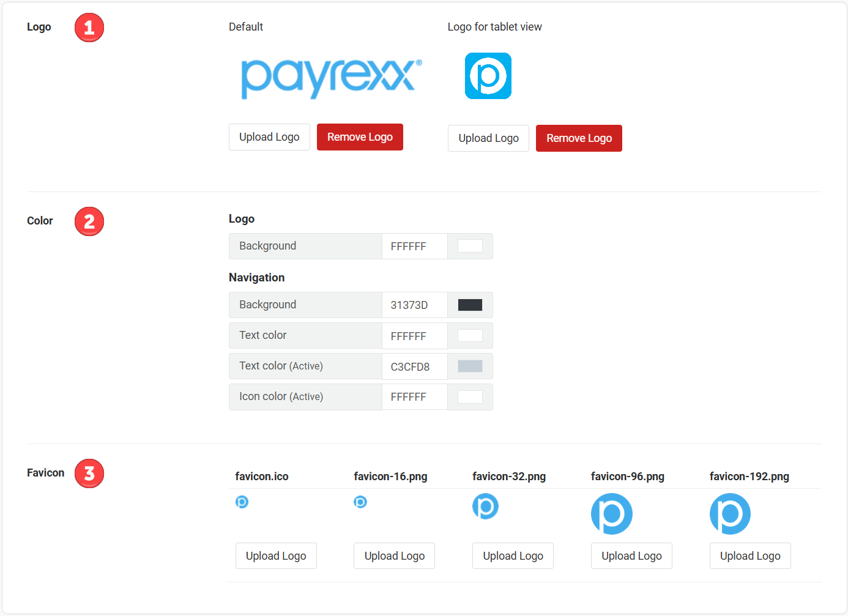Click the 'favicon-192.png' column heading

click(749, 477)
